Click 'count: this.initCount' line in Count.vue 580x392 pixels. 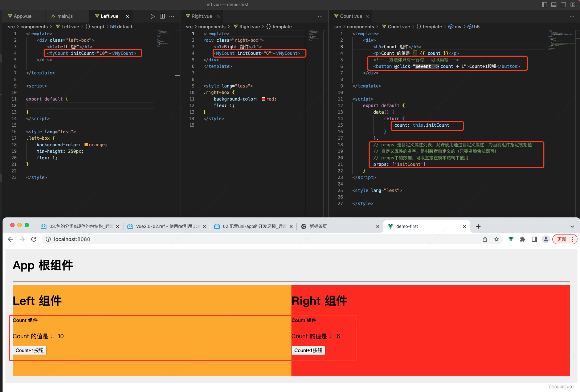(x=422, y=125)
